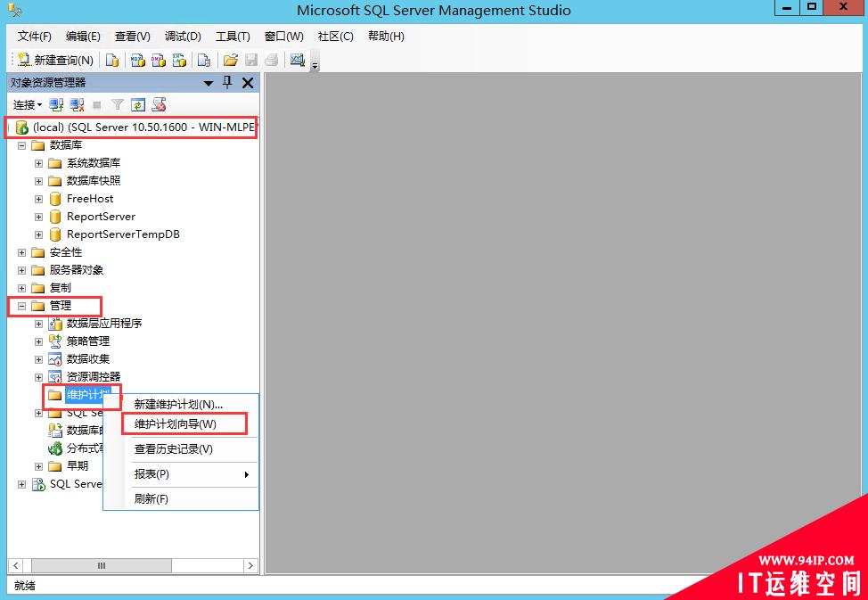Expand the 复制 folder

click(21, 288)
